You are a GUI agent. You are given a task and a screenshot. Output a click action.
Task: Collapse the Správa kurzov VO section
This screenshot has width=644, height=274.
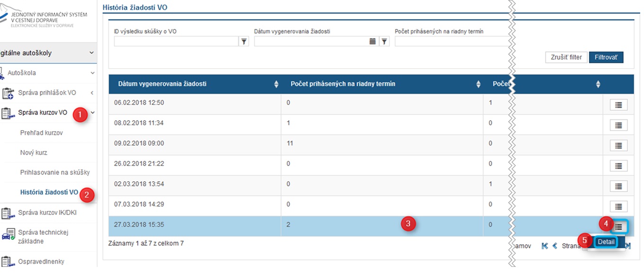click(x=93, y=113)
